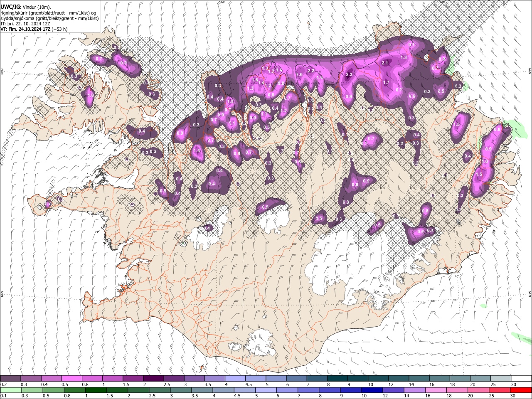
Task: Pick the deep blue swatch labeled 10 in lower legend
Action: pyautogui.click(x=372, y=390)
